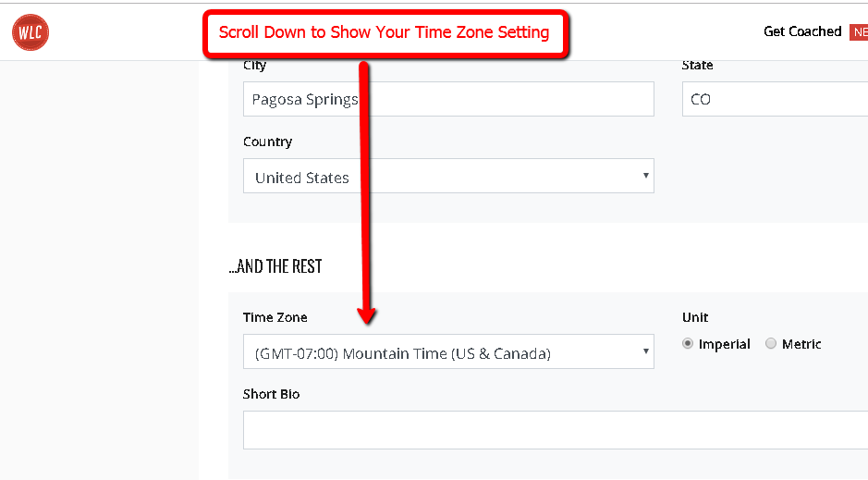868x480 pixels.
Task: Click the Short Bio field label
Action: [x=271, y=394]
